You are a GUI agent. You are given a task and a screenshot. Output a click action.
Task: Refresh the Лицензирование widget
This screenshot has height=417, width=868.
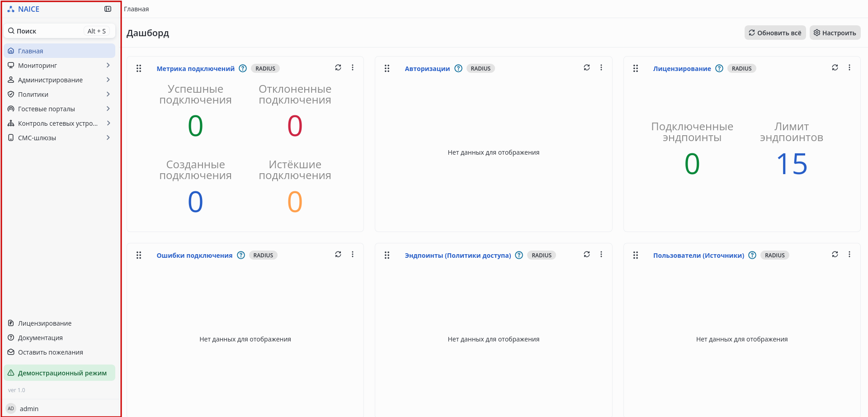click(835, 68)
